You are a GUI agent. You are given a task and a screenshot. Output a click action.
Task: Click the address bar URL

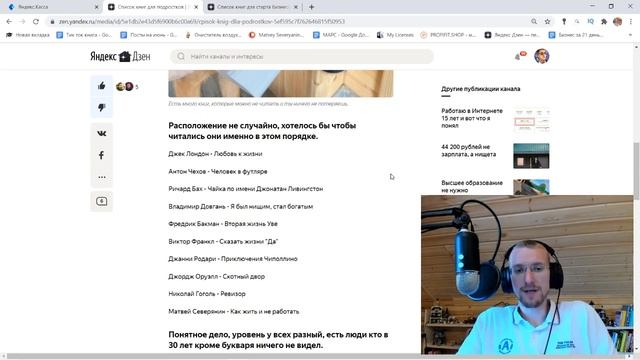[x=202, y=21]
